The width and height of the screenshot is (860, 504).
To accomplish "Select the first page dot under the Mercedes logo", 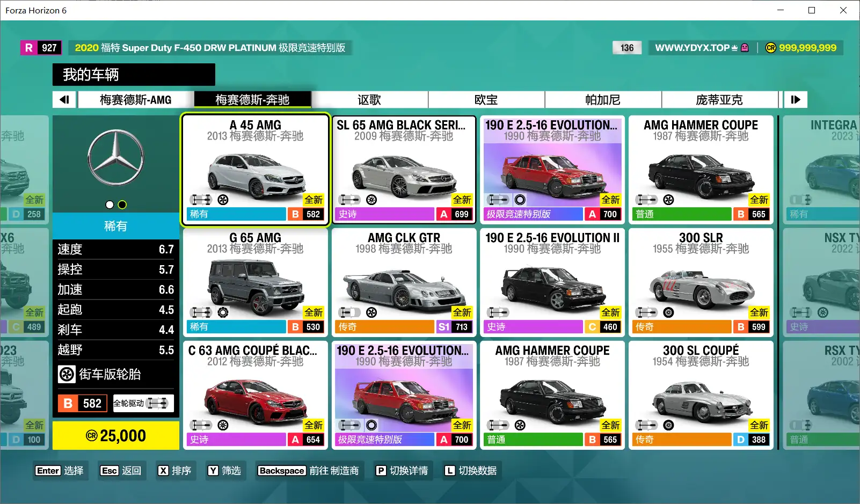I will click(x=110, y=204).
